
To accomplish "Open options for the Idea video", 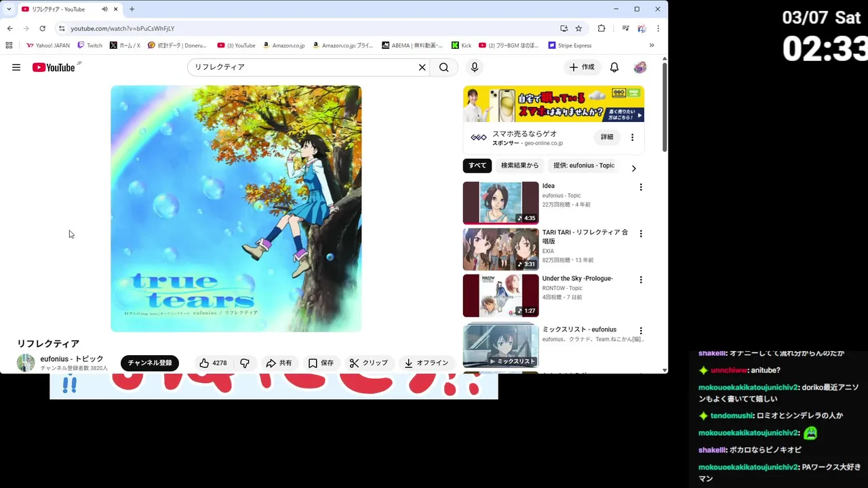I will (x=640, y=187).
